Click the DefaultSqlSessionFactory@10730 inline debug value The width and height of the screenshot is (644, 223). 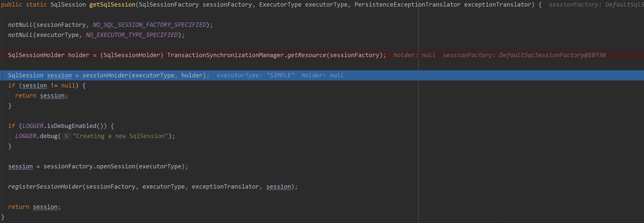click(x=552, y=55)
